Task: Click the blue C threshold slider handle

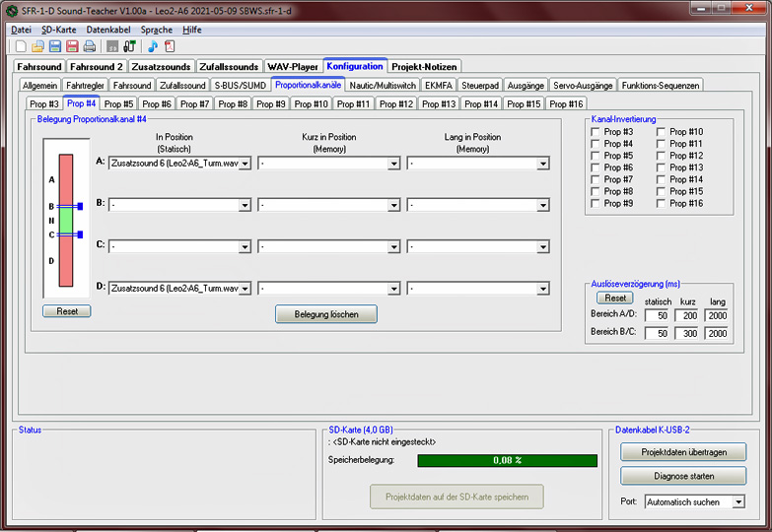Action: click(80, 234)
